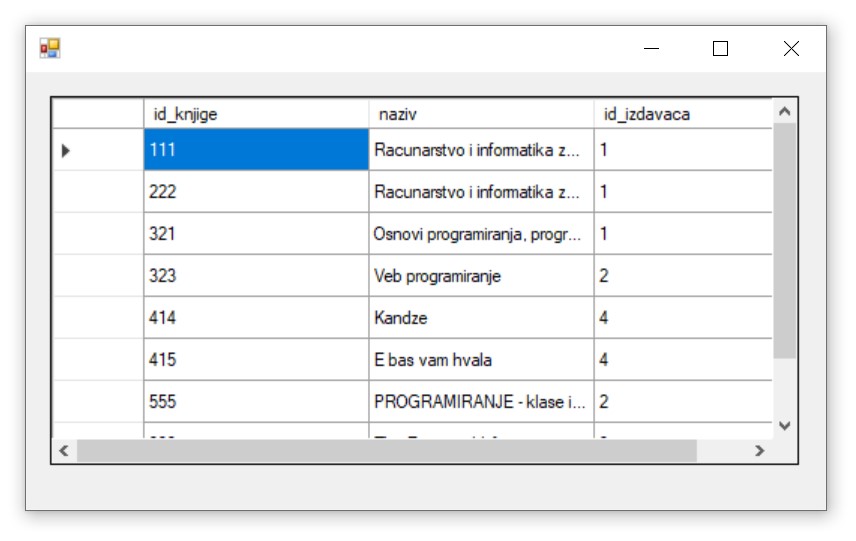Select the 'Veb programiranje' cell
The image size is (856, 541).
coord(481,276)
